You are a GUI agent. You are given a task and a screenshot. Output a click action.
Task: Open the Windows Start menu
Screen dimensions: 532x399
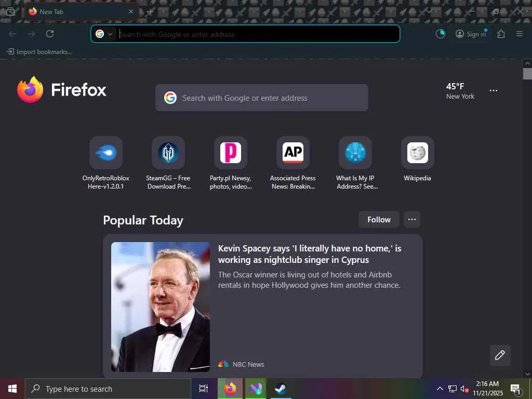12,389
